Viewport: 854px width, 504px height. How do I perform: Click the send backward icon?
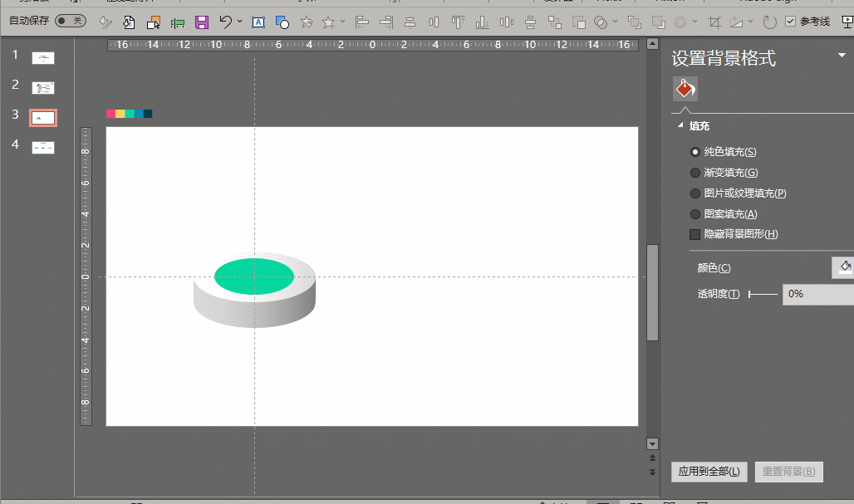[x=659, y=22]
